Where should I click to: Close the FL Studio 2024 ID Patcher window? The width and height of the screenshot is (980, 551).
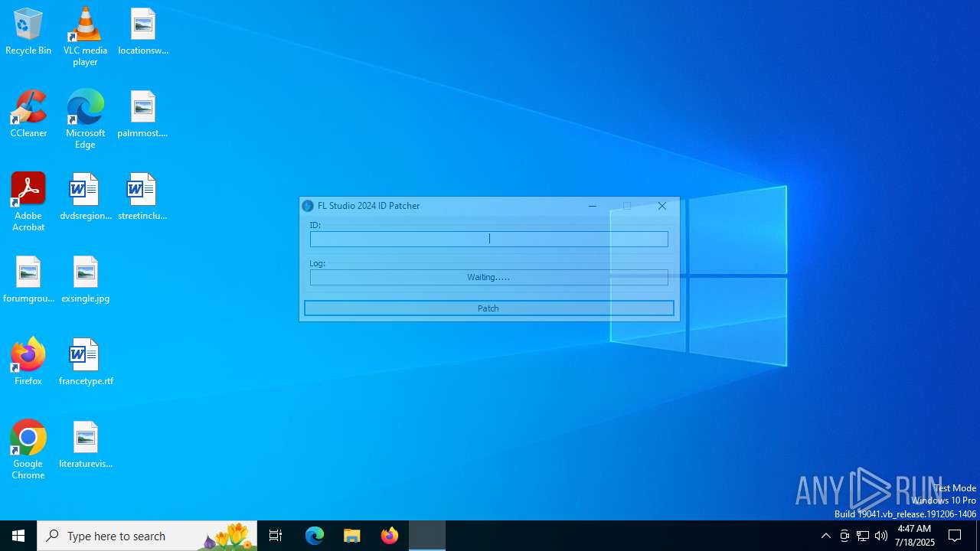point(662,206)
